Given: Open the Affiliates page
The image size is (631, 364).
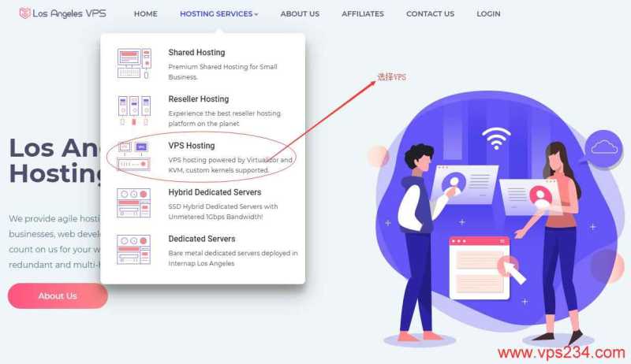Looking at the screenshot, I should (x=363, y=13).
